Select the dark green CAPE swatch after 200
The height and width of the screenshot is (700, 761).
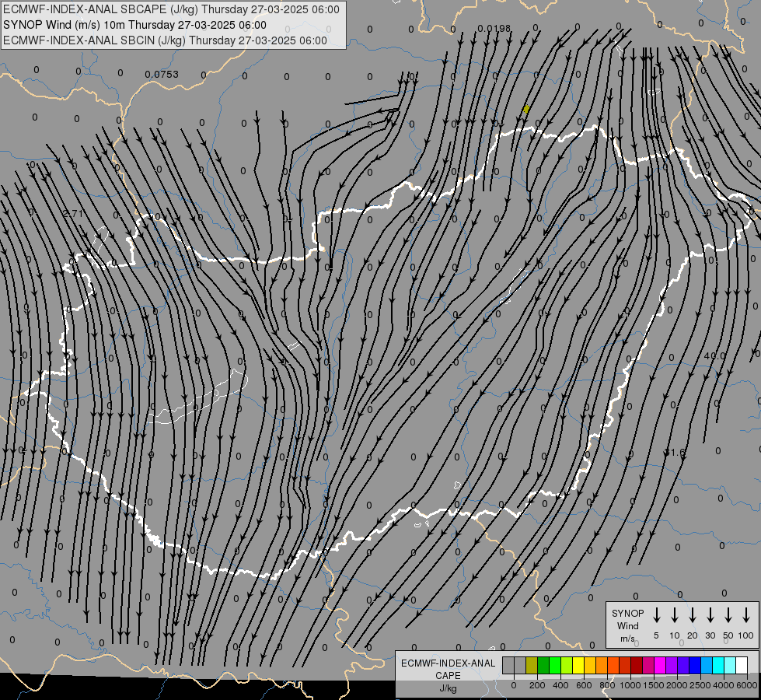click(x=543, y=666)
